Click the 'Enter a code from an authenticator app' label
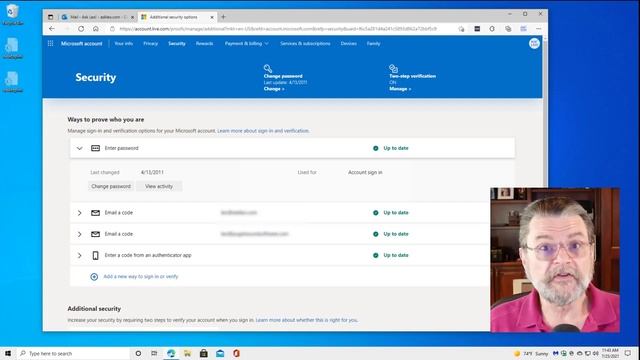 pos(148,256)
